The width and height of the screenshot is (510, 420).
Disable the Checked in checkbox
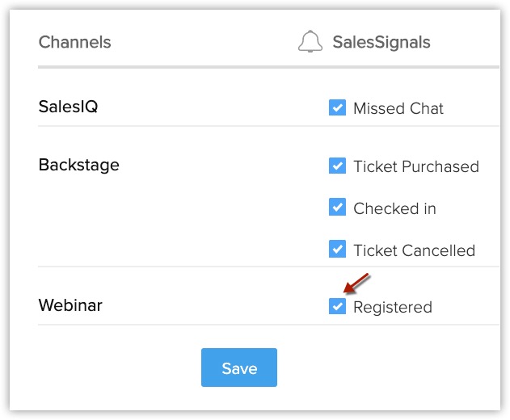click(338, 208)
